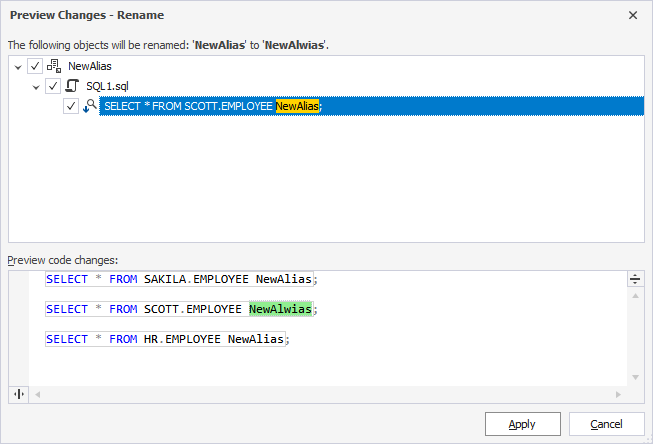Click the vertical split icon at bottom-left of preview
This screenshot has height=444, width=653.
point(18,394)
